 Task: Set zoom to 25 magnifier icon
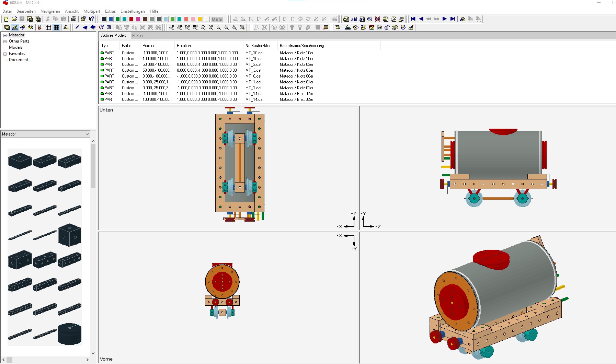click(219, 27)
